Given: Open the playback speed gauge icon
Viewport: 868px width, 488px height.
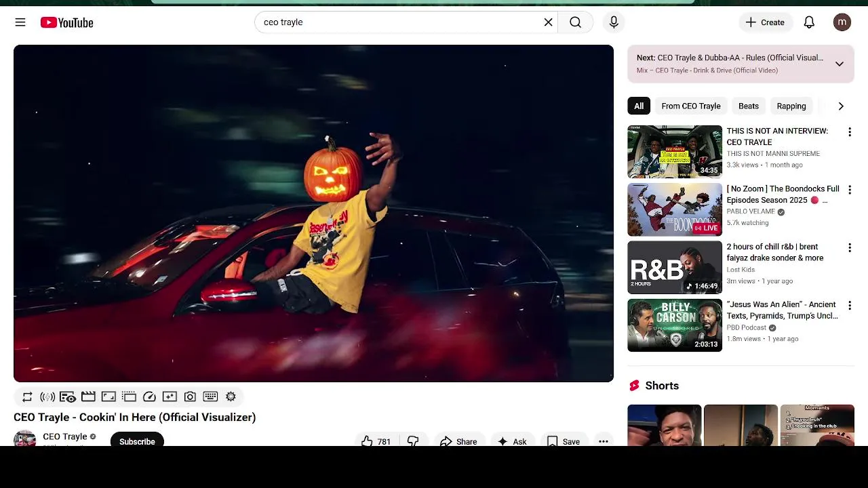Looking at the screenshot, I should click(x=149, y=396).
